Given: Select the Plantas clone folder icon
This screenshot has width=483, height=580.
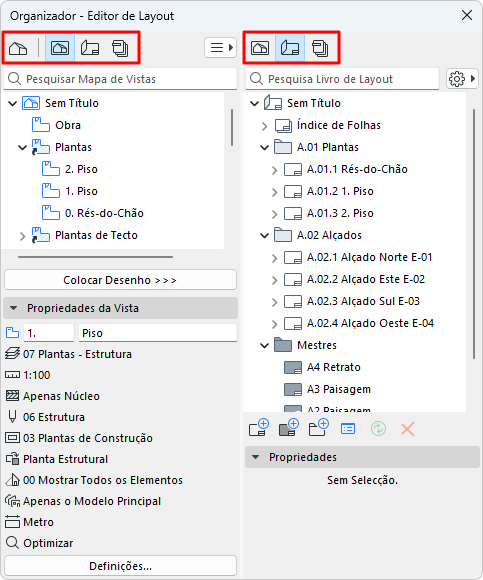Looking at the screenshot, I should click(40, 147).
